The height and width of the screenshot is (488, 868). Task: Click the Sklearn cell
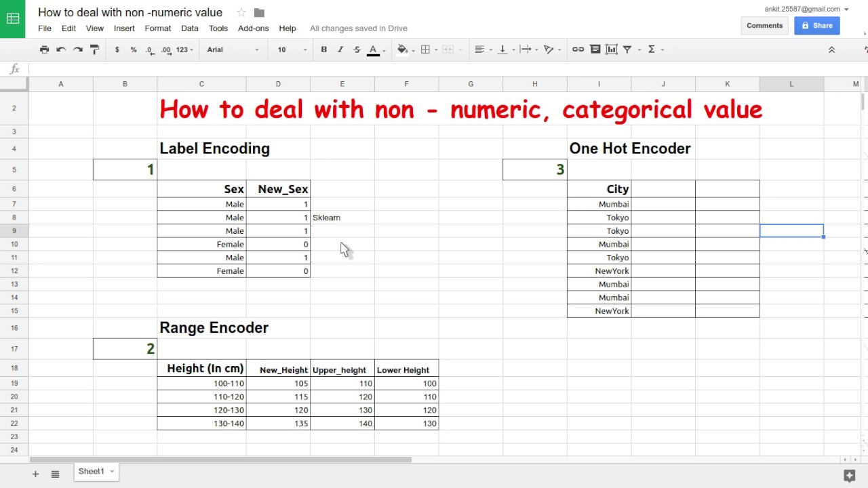[342, 218]
